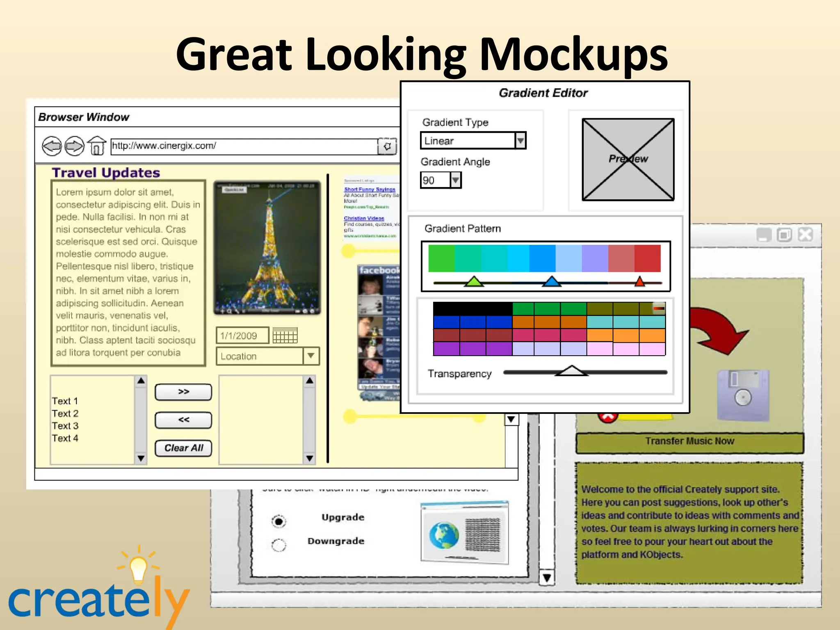Click the green gradient stop marker
Viewport: 840px width, 630px height.
pos(474,281)
